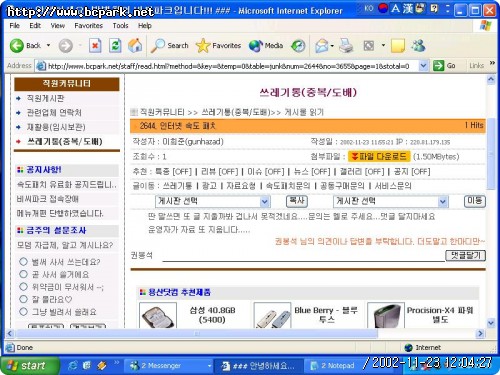Open the Messenger people icon in toolbar

pyautogui.click(x=418, y=46)
